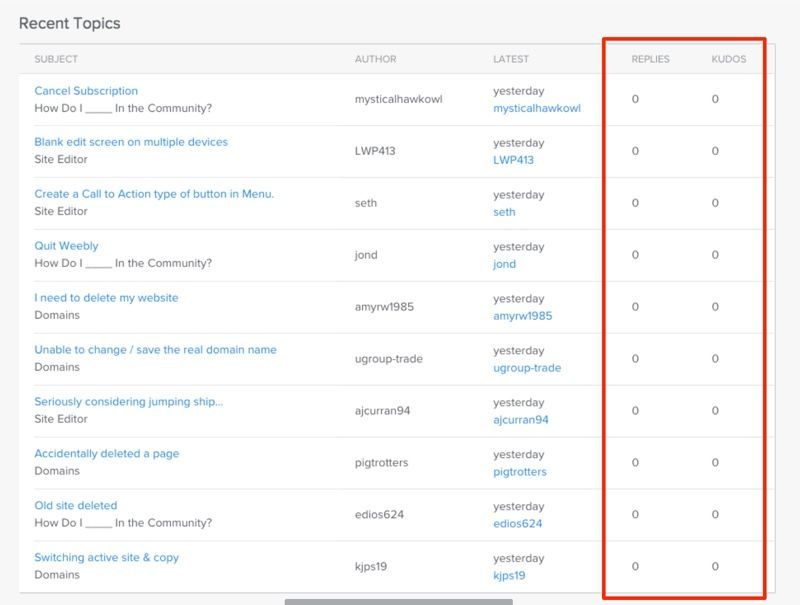Sort topics by the AUTHOR column

click(374, 59)
